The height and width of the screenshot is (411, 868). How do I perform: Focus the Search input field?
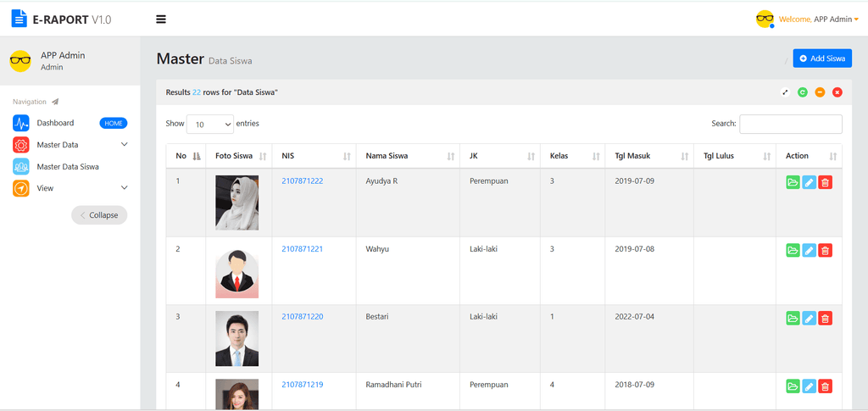pos(791,124)
